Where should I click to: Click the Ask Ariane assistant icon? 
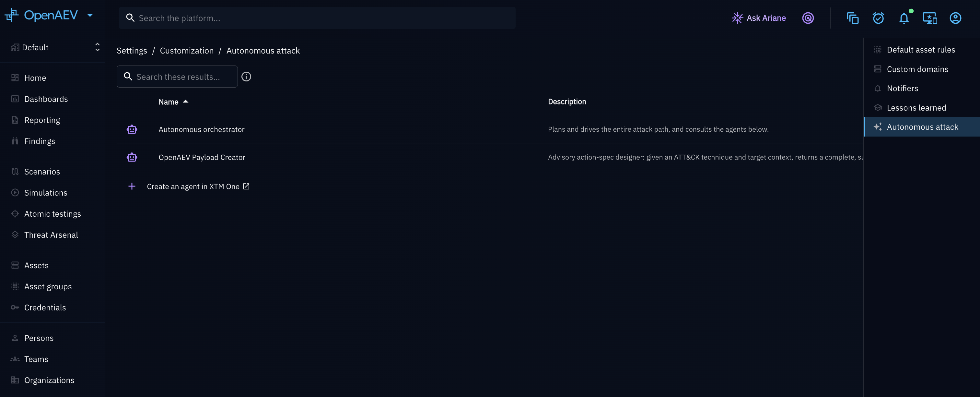[x=737, y=18]
